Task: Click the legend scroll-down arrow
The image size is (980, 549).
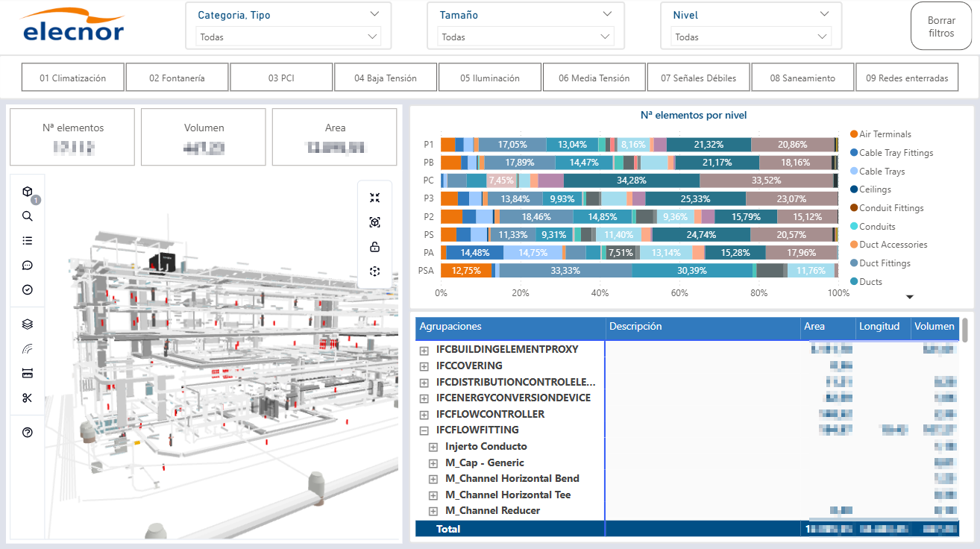Action: [x=909, y=297]
